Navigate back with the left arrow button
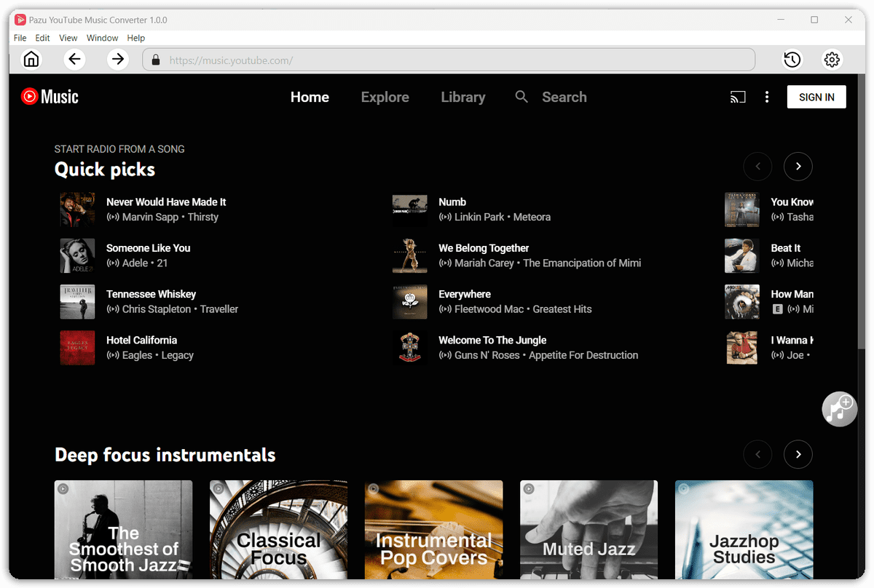 (74, 60)
